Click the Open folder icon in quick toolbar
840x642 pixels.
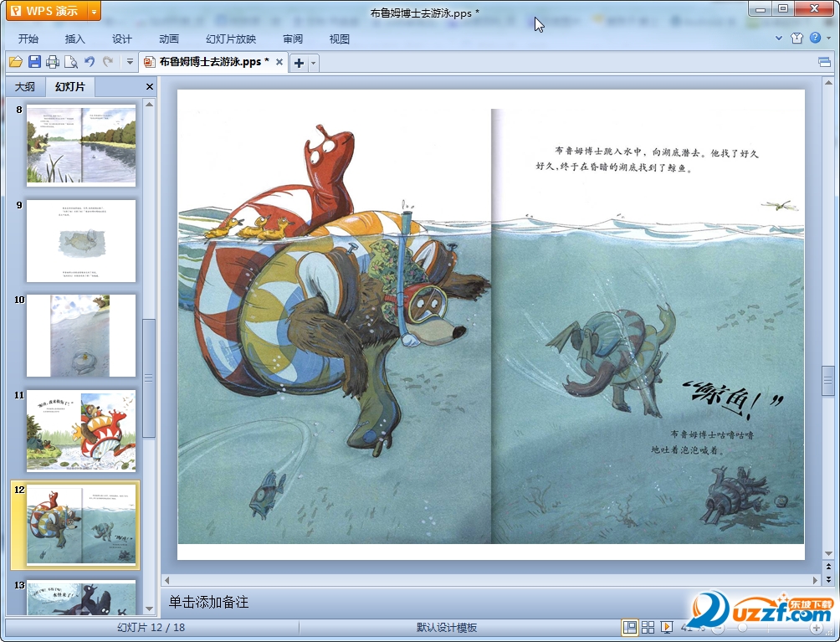click(16, 62)
